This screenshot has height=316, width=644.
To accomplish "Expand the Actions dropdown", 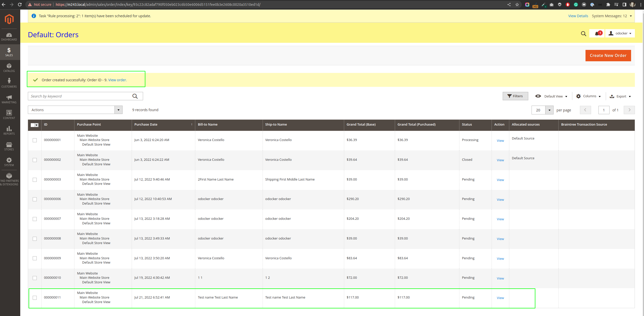I will 75,110.
